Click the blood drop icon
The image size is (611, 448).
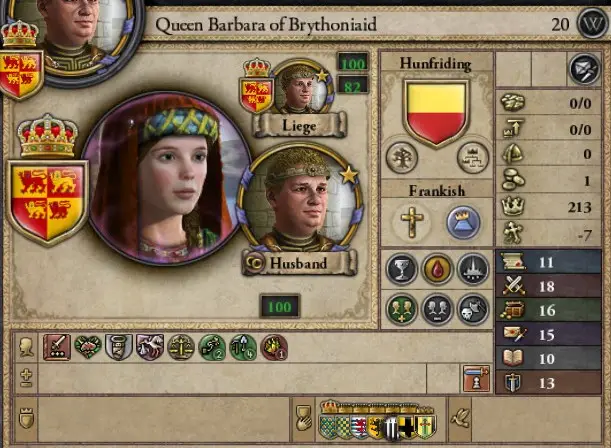point(437,269)
